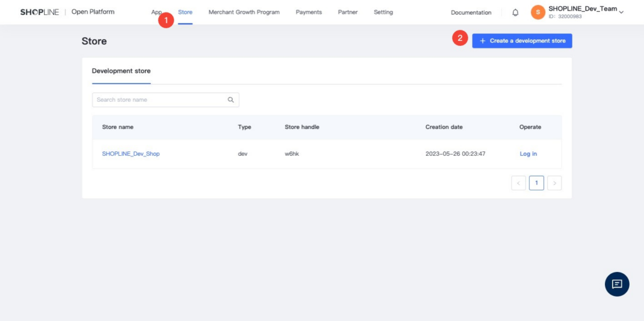Viewport: 644px width, 321px height.
Task: Open the chat support bubble
Action: pos(617,284)
